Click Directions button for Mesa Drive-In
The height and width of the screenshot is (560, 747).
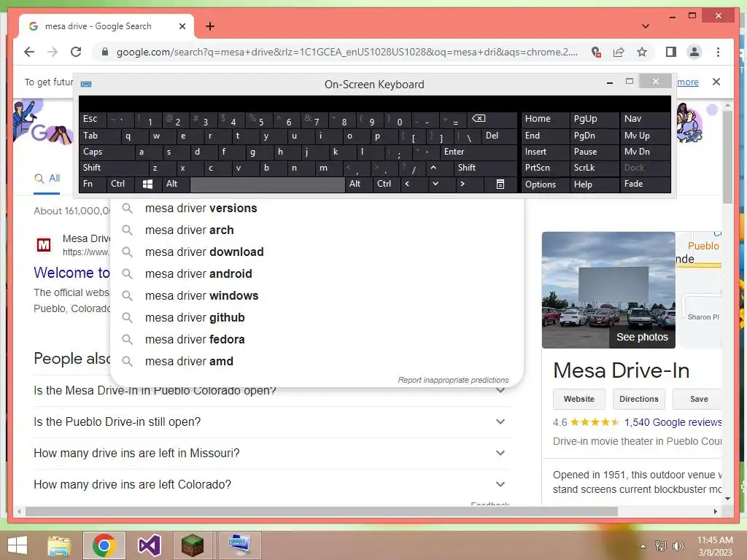tap(638, 399)
